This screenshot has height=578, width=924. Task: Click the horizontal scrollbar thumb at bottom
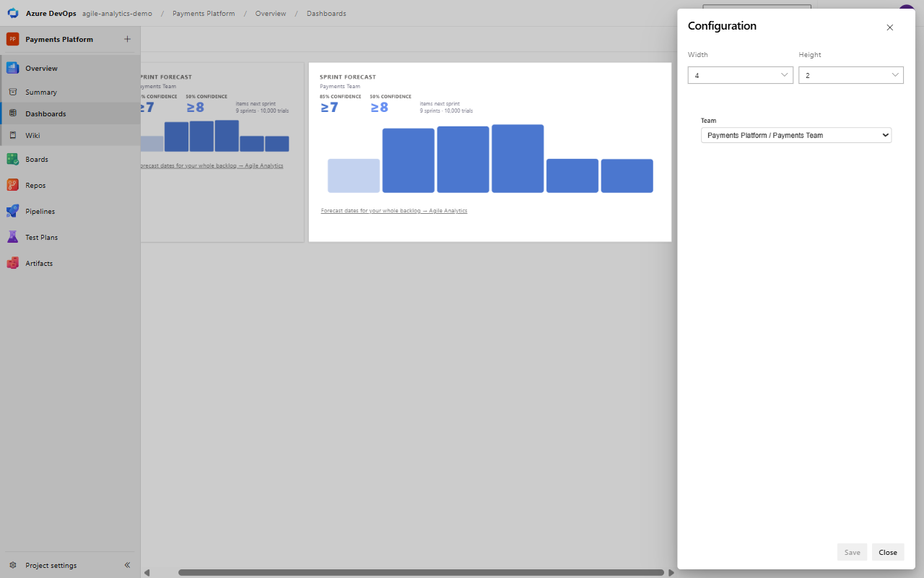[x=421, y=572]
